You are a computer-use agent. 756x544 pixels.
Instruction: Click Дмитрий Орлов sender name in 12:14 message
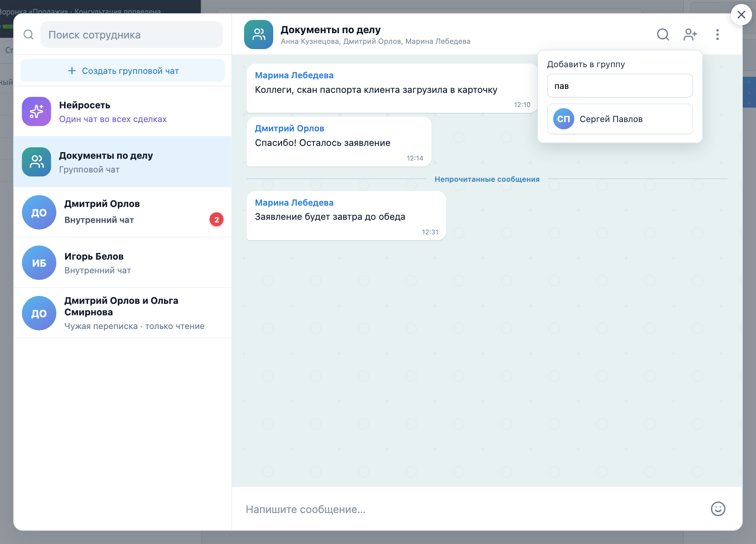(290, 128)
